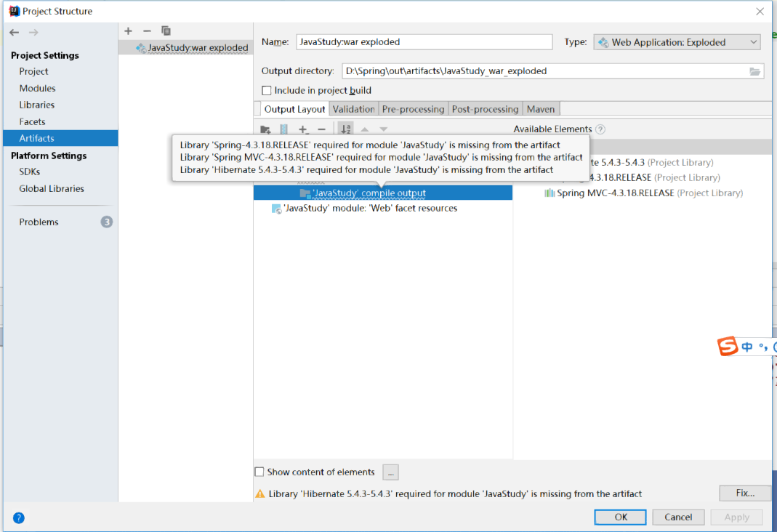The height and width of the screenshot is (532, 777).
Task: Toggle sort elements by names and types
Action: click(345, 129)
